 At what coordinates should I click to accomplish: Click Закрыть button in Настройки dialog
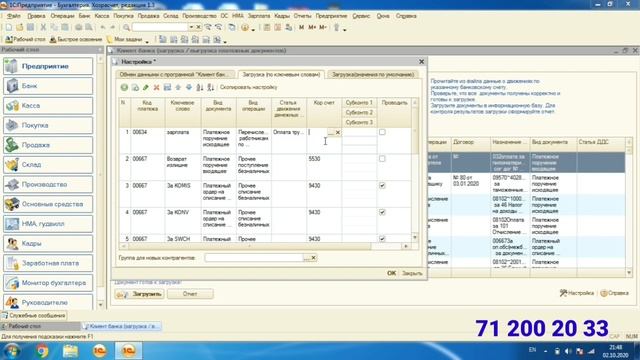click(412, 273)
